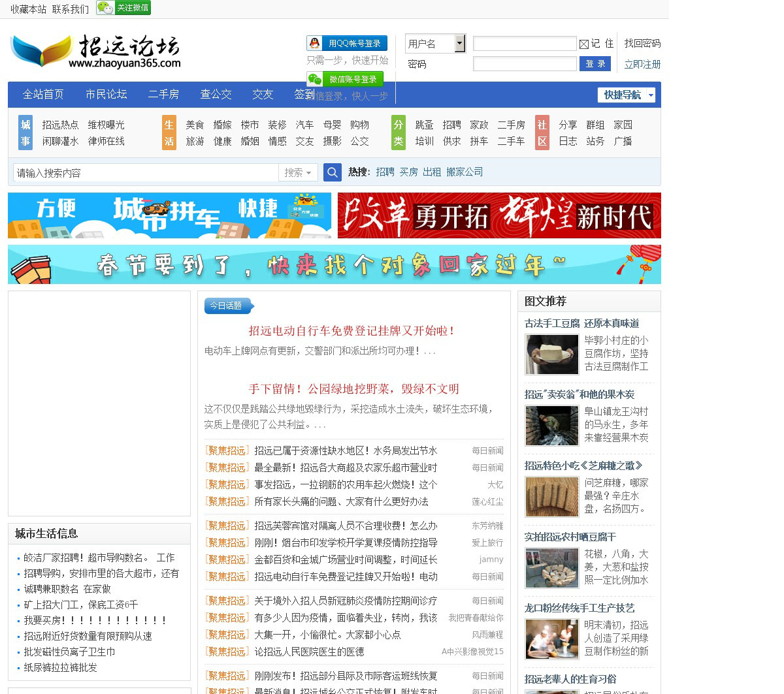Click the 城市拼车 carpool banner

[x=169, y=215]
